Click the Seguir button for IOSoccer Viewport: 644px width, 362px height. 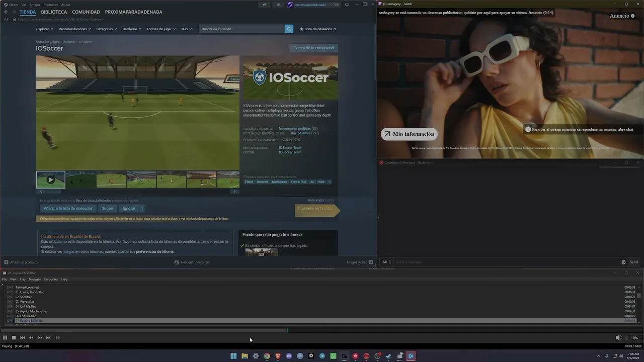(x=108, y=208)
